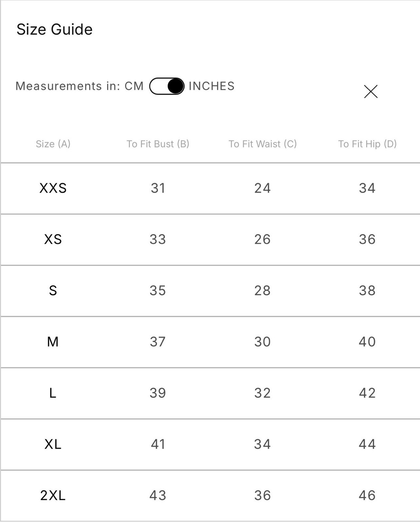Choose the M size row label
The width and height of the screenshot is (420, 523).
point(53,342)
